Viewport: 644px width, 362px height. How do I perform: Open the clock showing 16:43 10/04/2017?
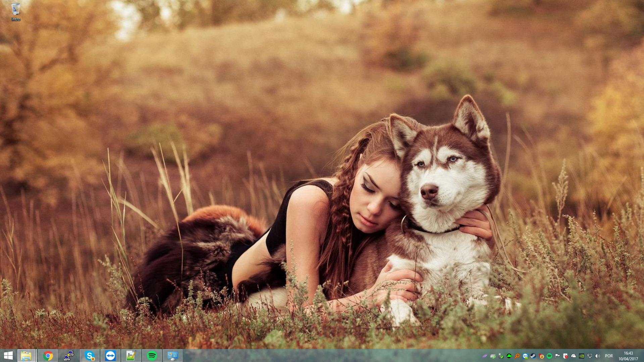coord(628,356)
